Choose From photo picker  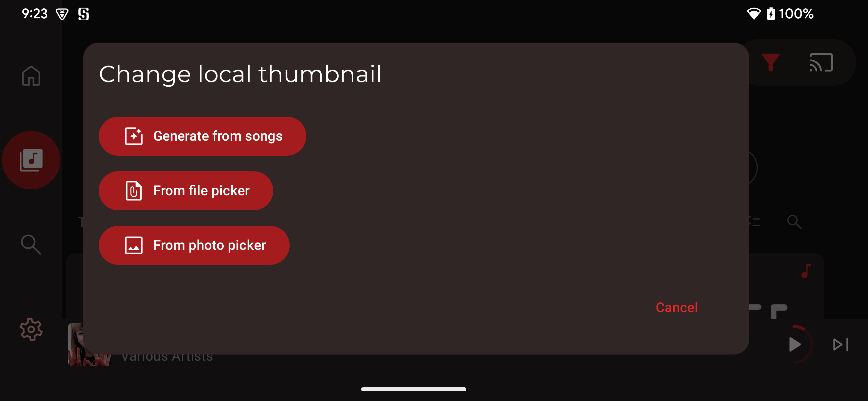194,245
